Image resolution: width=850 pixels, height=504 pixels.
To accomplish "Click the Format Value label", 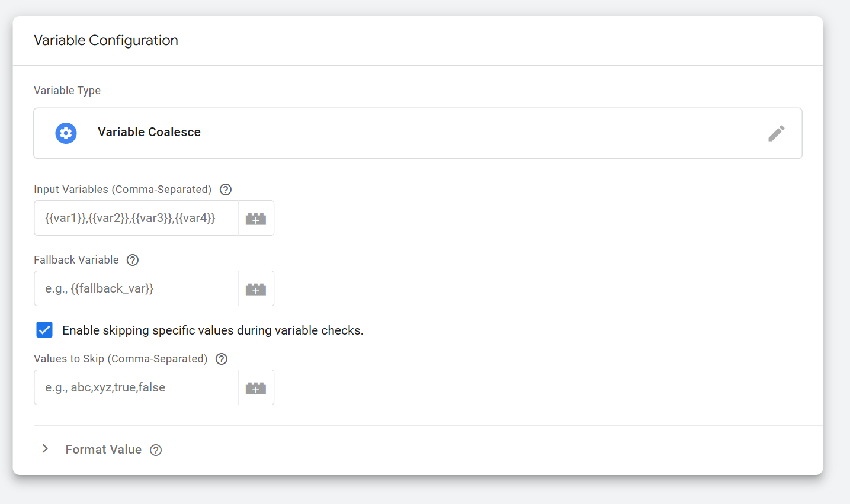I will coord(104,449).
